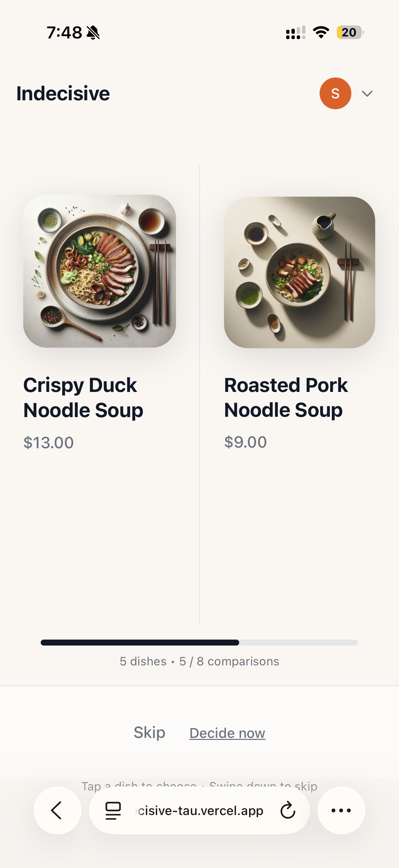This screenshot has height=868, width=399.
Task: Choose the Crispy Duck Noodle Soup photo
Action: coord(99,271)
